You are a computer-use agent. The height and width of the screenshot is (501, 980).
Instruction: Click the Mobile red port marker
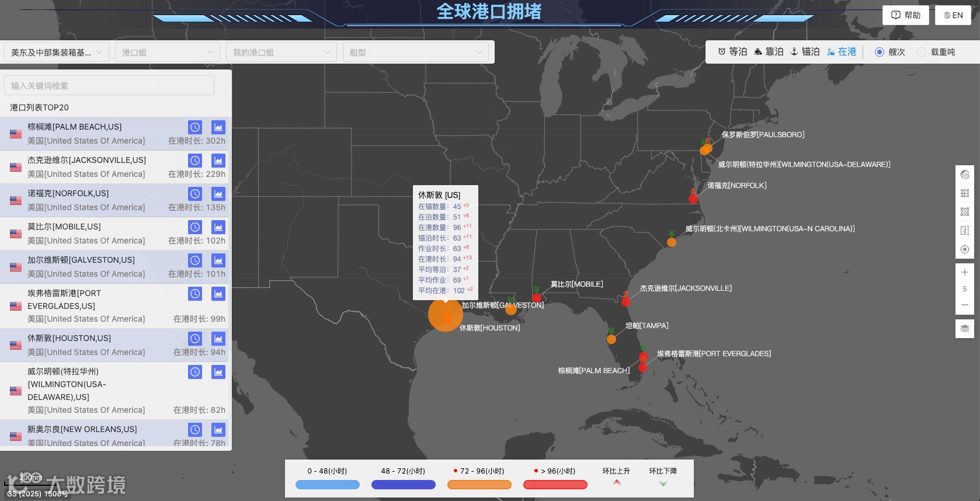point(537,297)
